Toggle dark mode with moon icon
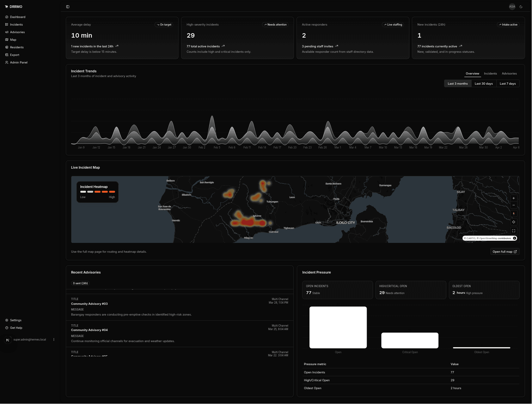This screenshot has width=532, height=404. pos(521,7)
